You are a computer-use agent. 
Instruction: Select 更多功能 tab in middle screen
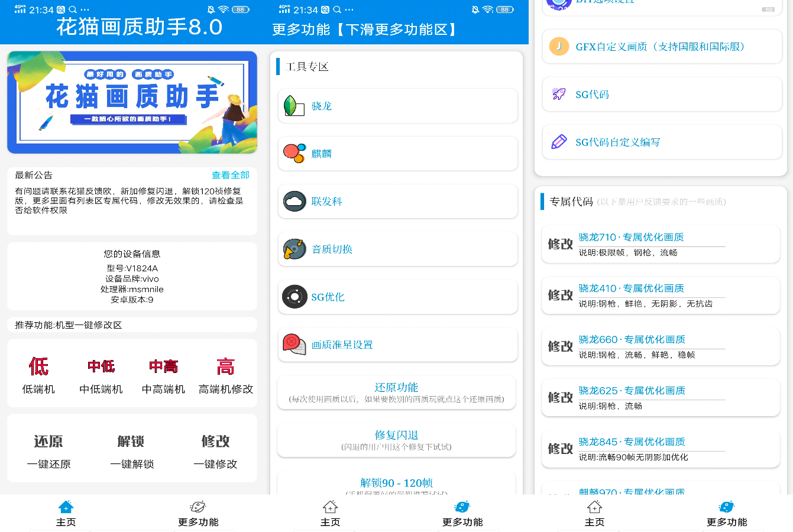[462, 513]
